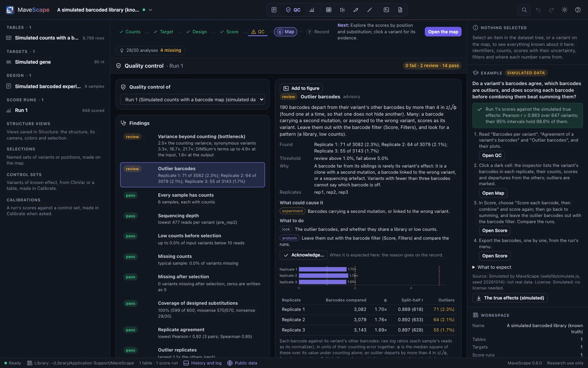Expand the What to expect disclosure

tap(492, 267)
